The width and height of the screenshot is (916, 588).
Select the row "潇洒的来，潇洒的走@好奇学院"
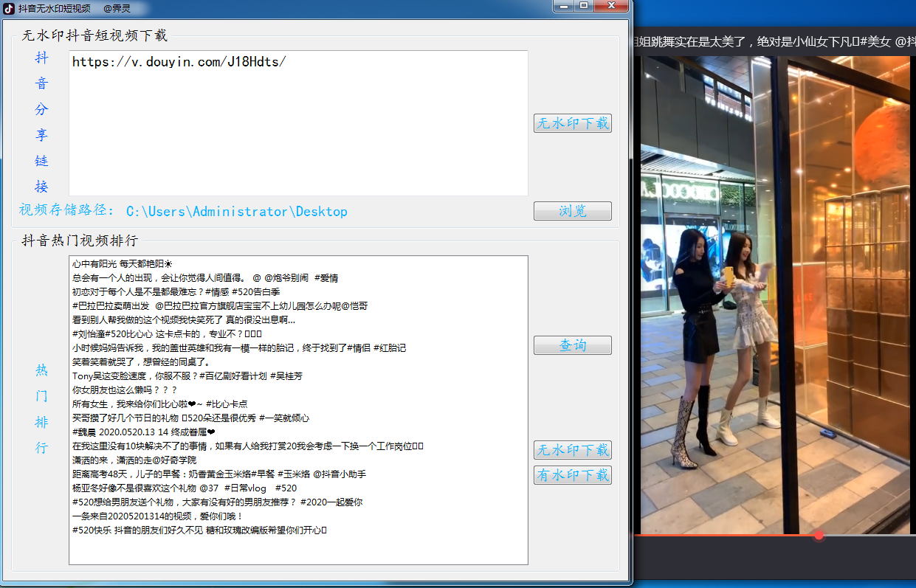pyautogui.click(x=298, y=460)
